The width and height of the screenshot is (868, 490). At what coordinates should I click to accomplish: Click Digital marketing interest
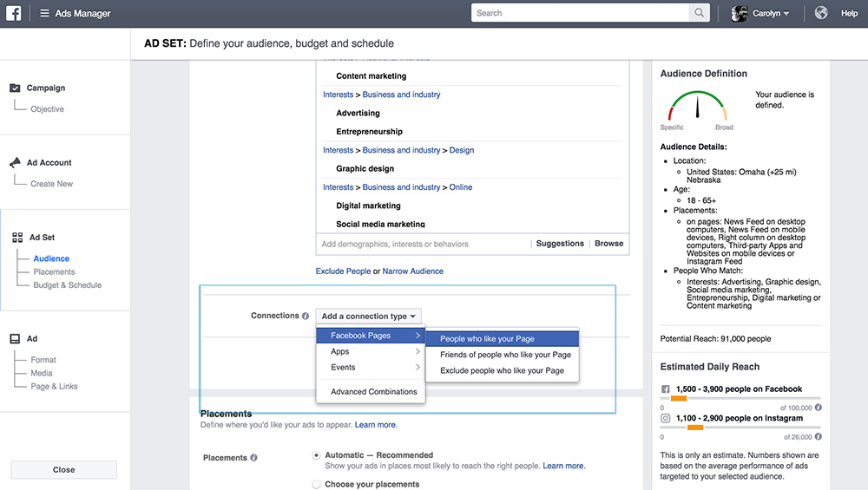tap(368, 206)
